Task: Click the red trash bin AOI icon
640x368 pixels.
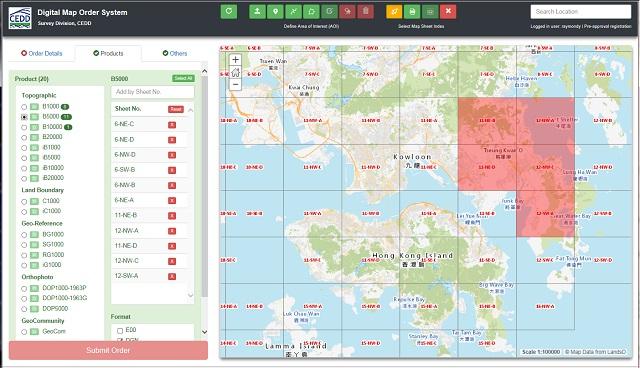Action: click(x=366, y=11)
